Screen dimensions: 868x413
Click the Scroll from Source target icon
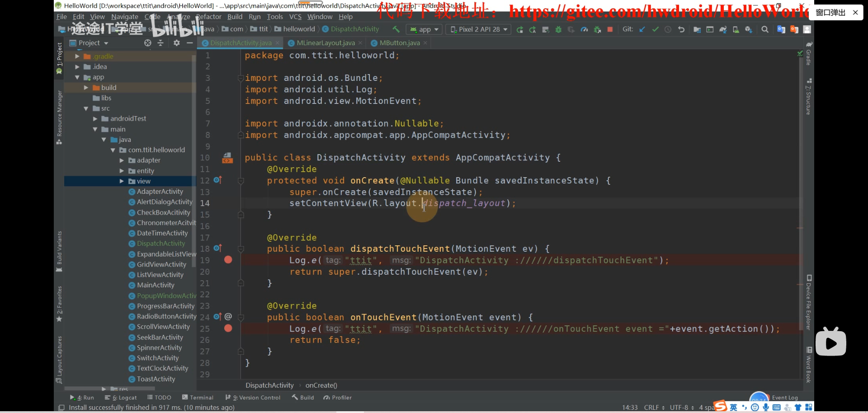tap(148, 43)
